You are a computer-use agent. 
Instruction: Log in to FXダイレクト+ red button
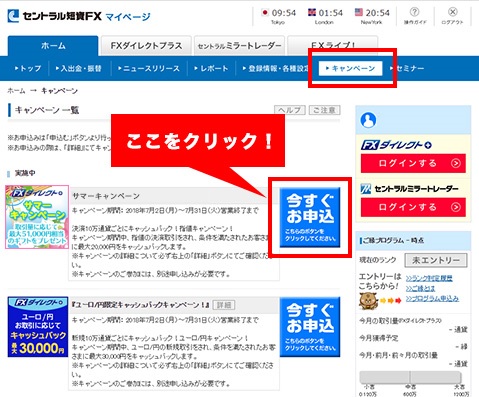coord(413,163)
